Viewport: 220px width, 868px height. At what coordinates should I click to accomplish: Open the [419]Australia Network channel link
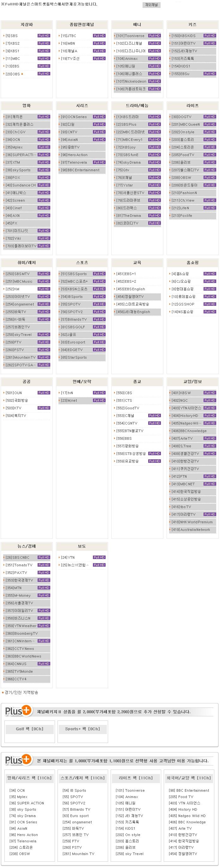[191, 530]
